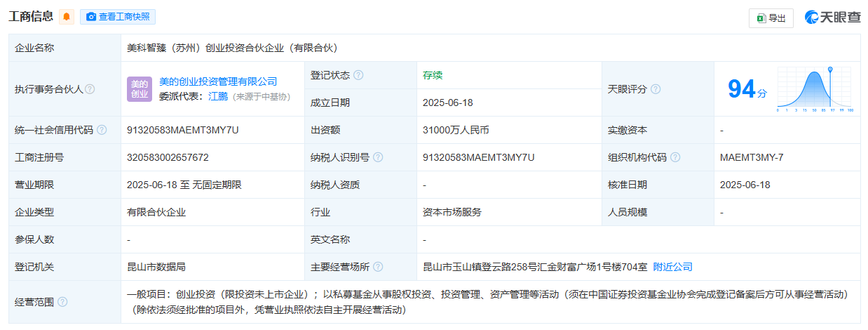This screenshot has width=868, height=330.
Task: Click help icon beside 天眼评分
Action: click(656, 89)
